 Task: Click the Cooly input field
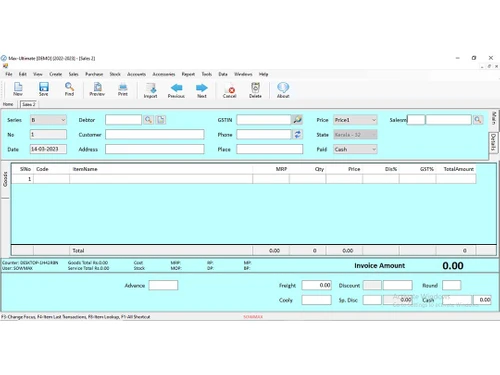[316, 300]
